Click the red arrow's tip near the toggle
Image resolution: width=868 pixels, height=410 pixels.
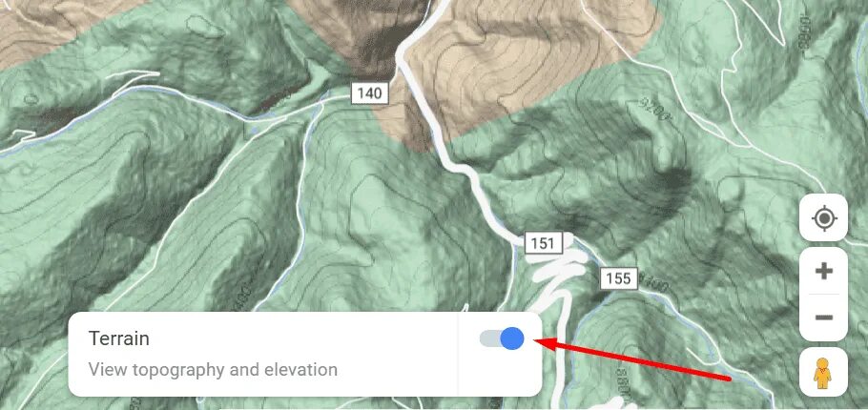tap(540, 342)
